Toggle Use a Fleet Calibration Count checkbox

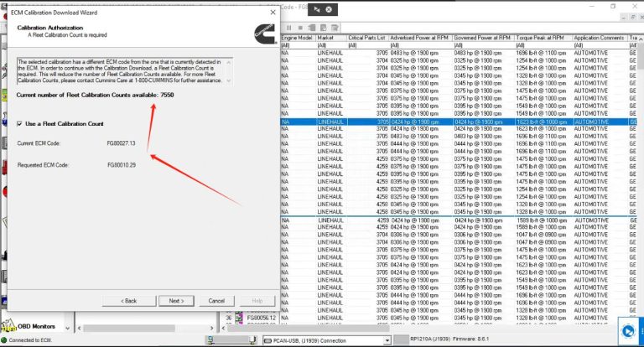click(x=21, y=123)
